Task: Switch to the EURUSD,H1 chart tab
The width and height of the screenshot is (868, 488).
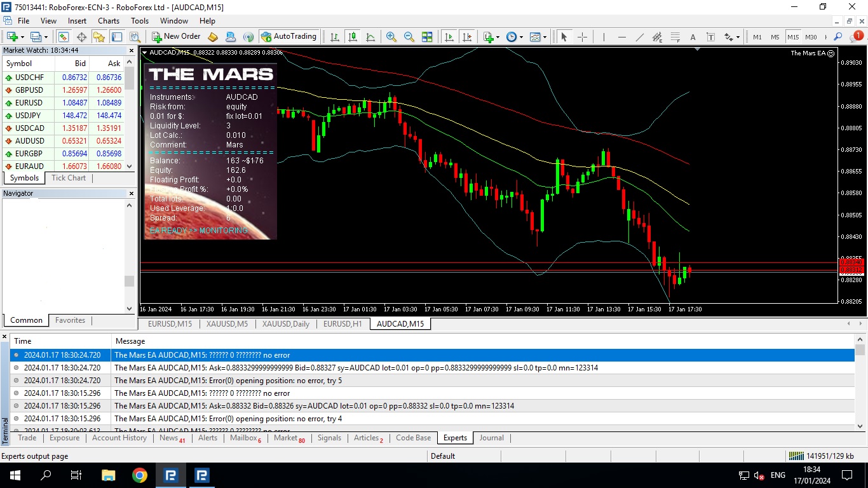Action: click(342, 324)
